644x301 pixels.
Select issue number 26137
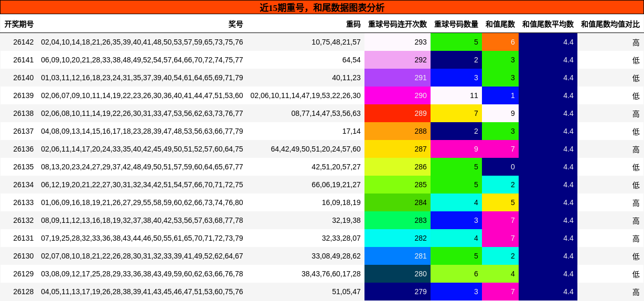(x=24, y=131)
